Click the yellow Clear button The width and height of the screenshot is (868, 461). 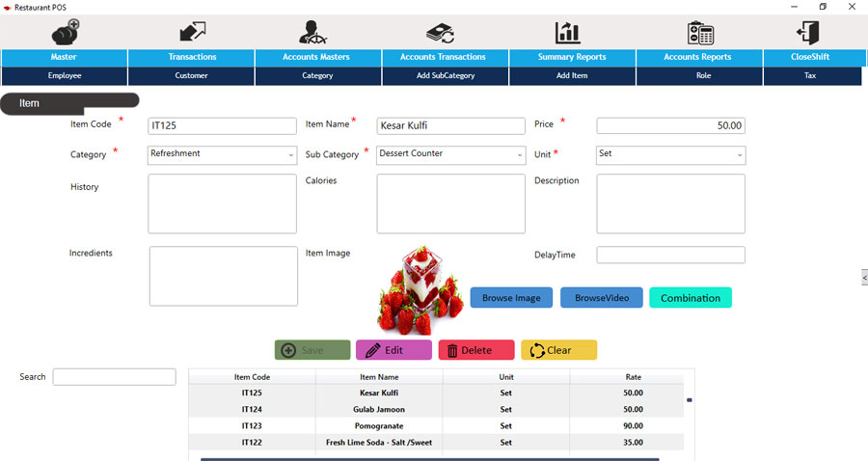coord(558,350)
